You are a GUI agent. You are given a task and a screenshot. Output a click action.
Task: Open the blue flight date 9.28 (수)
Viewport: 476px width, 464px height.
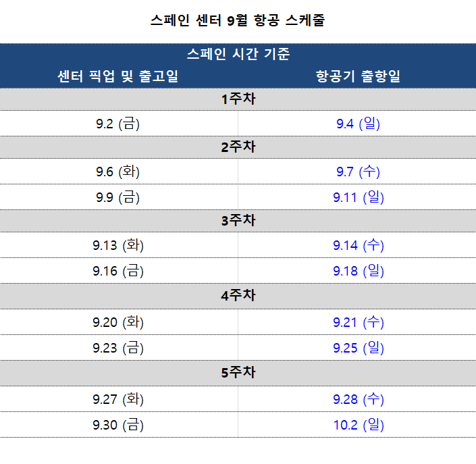tap(359, 399)
